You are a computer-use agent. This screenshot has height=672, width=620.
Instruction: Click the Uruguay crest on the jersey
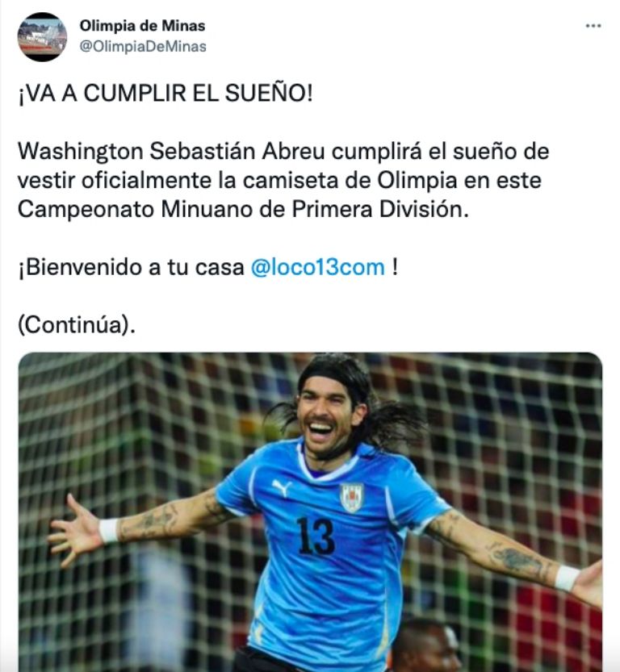(x=352, y=497)
